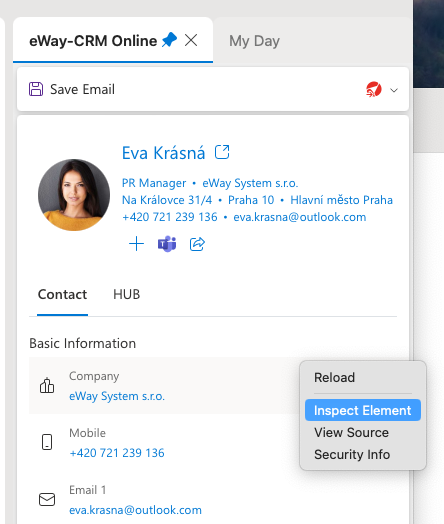Click the plus icon under contact details
This screenshot has width=444, height=524.
(136, 244)
